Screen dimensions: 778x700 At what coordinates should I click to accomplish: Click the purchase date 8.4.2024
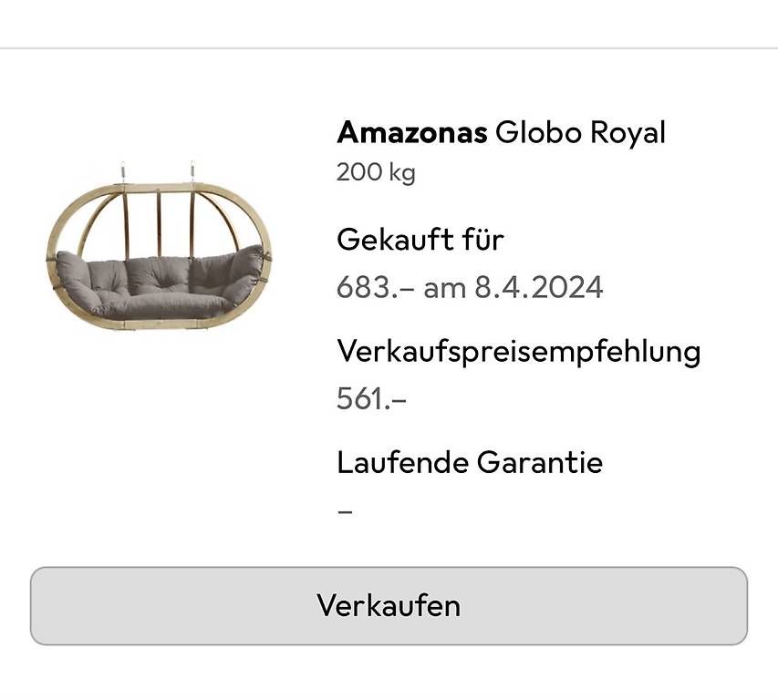click(x=539, y=287)
